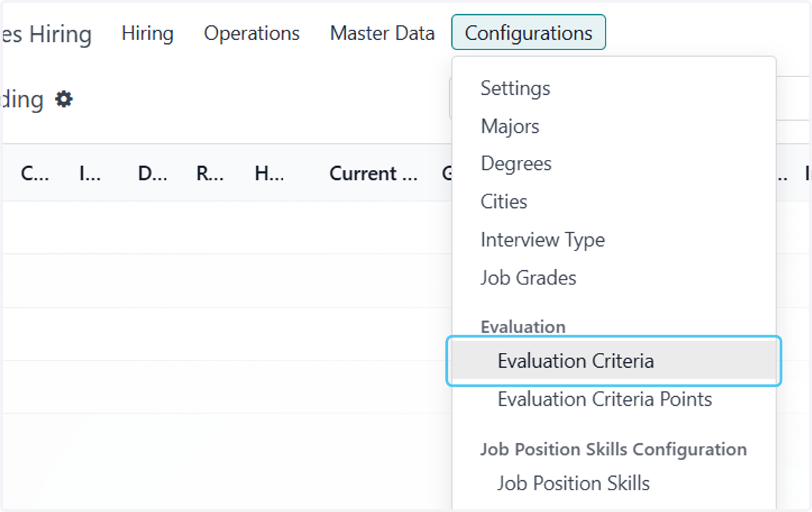This screenshot has width=812, height=512.
Task: Close the Configurations menu
Action: [528, 33]
